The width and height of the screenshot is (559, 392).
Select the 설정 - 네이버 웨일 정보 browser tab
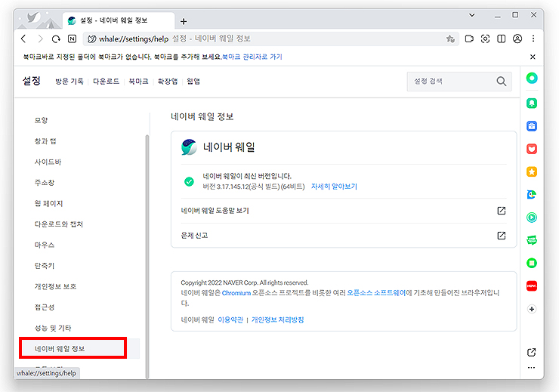click(x=119, y=20)
